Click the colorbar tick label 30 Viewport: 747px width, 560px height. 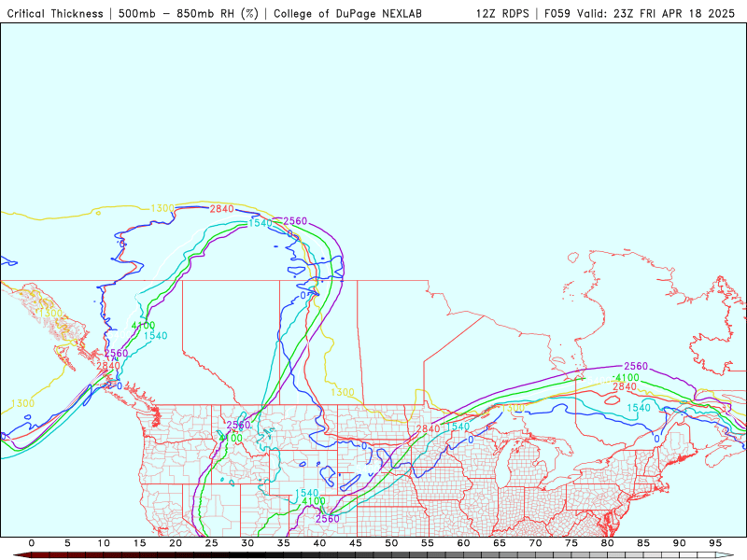pyautogui.click(x=247, y=543)
